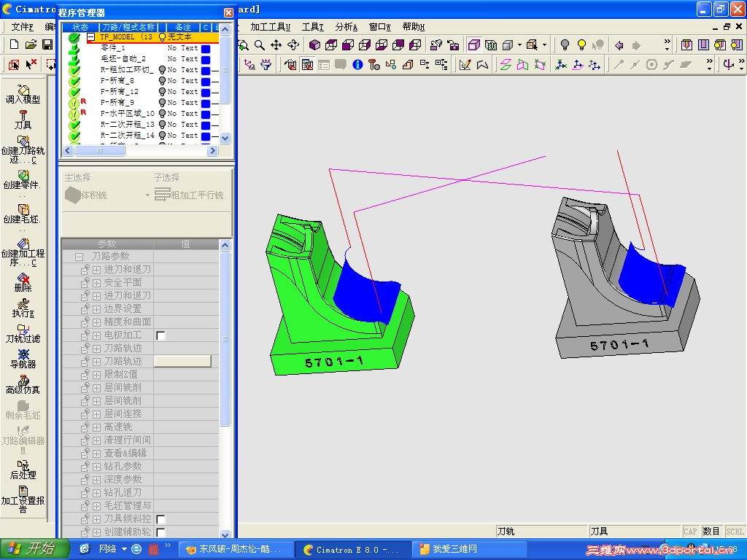Click blue color swatch for 毛坯-自动_2

pyautogui.click(x=206, y=60)
